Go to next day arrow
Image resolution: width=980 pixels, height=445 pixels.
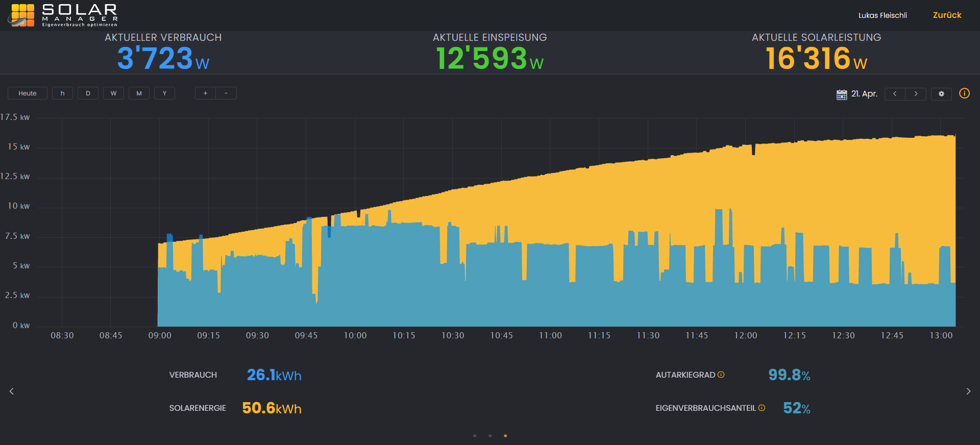coord(916,94)
